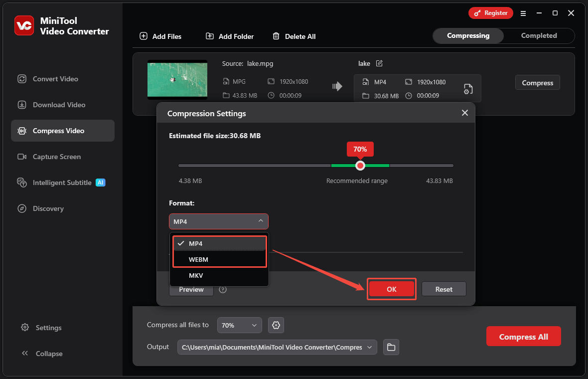Click the lake video thumbnail
This screenshot has height=379, width=588.
click(177, 80)
